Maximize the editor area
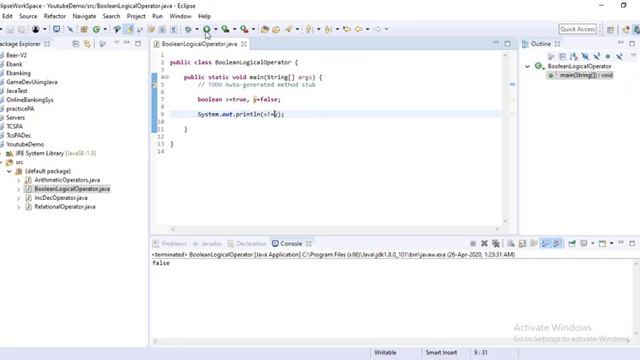This screenshot has width=640, height=360. coord(507,44)
